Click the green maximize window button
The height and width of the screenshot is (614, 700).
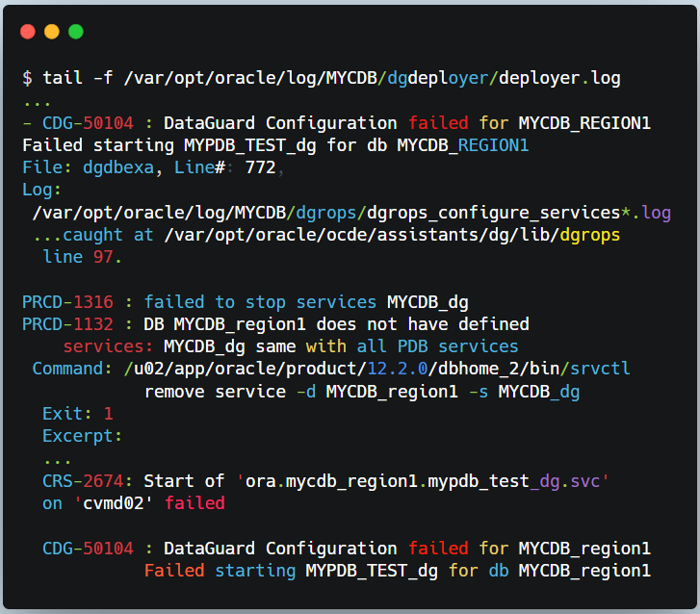click(75, 32)
